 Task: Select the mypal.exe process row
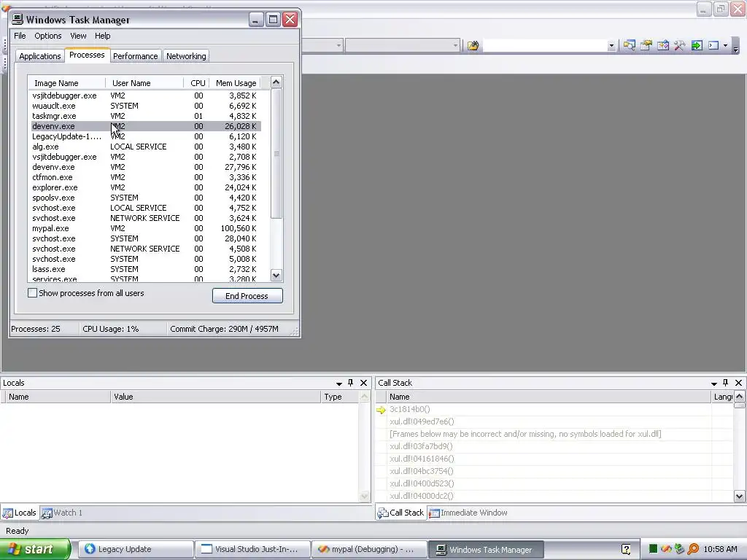(146, 228)
